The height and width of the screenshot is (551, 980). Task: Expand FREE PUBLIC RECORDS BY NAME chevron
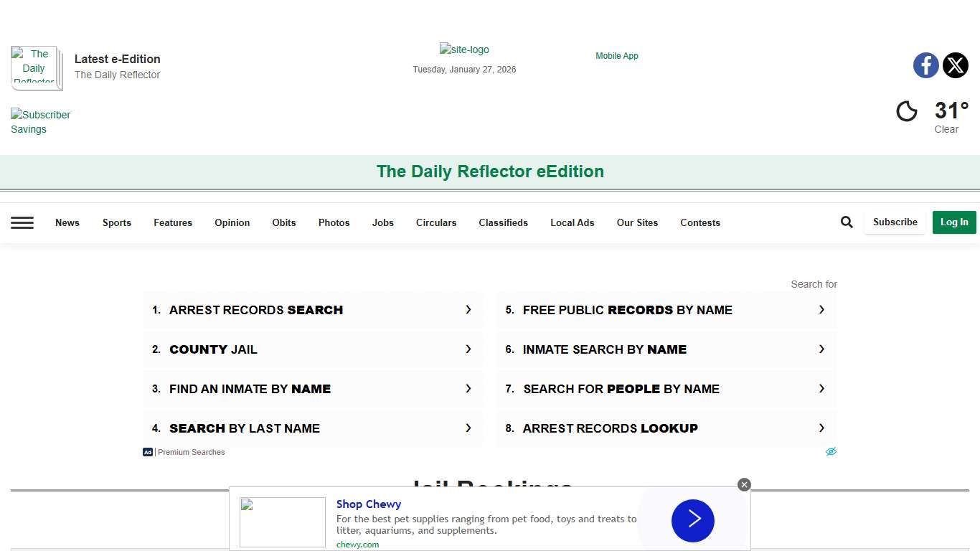point(821,309)
